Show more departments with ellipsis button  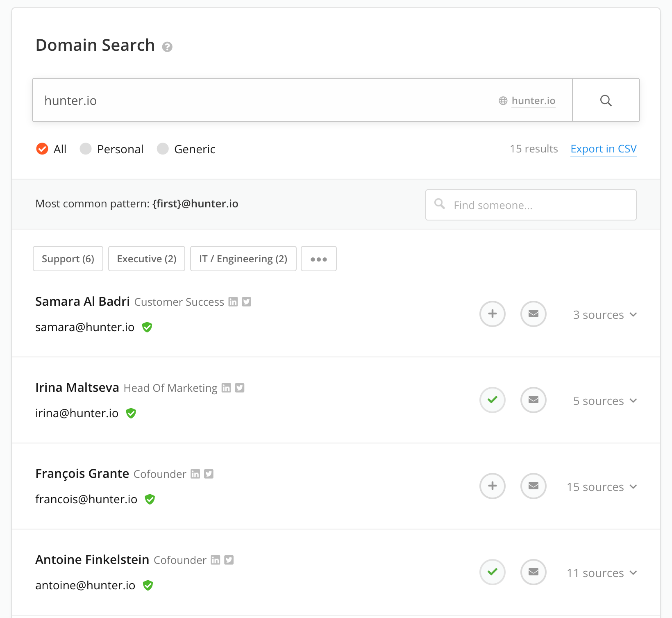point(319,259)
